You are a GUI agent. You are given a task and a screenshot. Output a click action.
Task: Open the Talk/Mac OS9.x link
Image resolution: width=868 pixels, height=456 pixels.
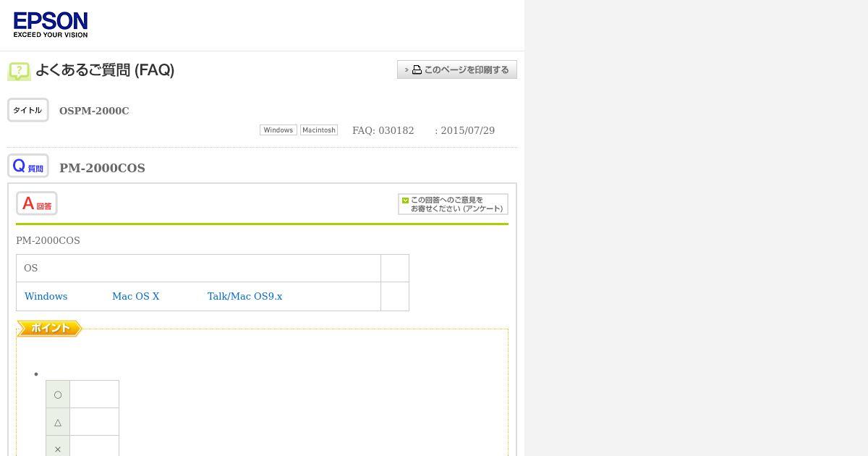pos(245,296)
